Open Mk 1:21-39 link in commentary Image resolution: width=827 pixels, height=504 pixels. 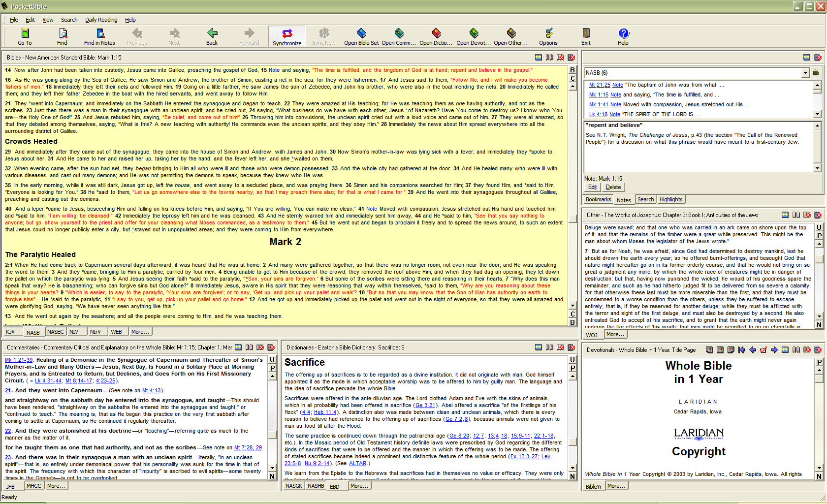19,360
